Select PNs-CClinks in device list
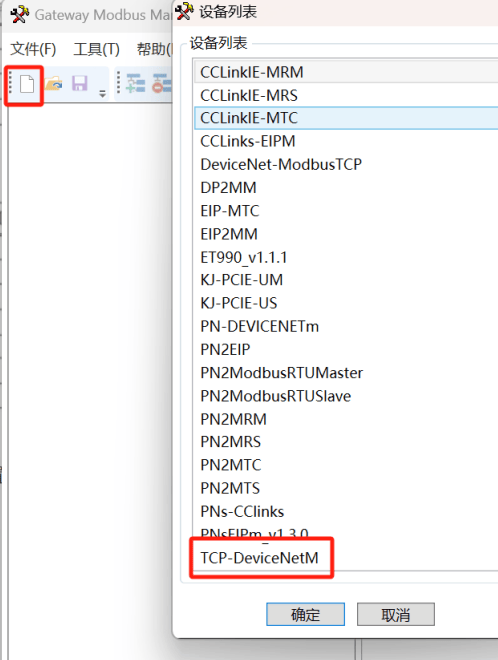498x660 pixels. (346, 511)
